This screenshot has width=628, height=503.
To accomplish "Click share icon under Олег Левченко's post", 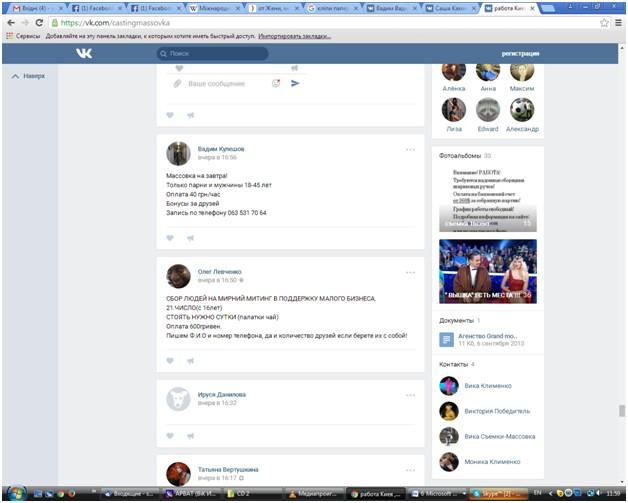I will (190, 361).
